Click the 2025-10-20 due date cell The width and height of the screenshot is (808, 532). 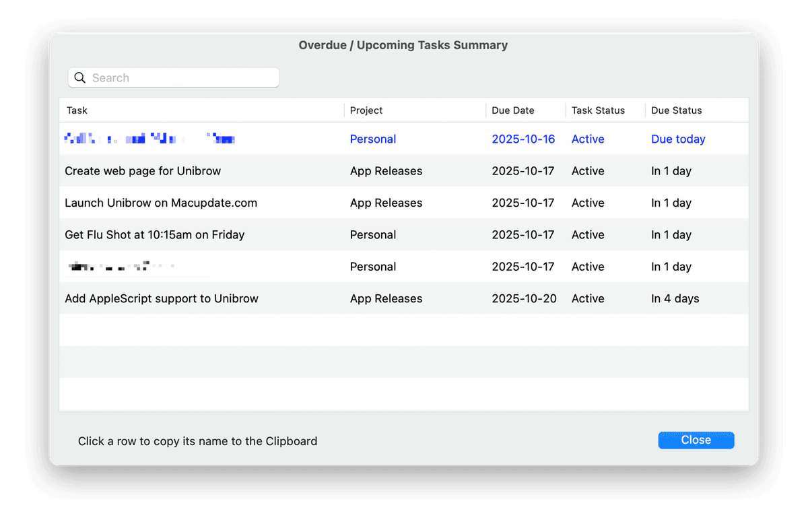[x=524, y=298]
